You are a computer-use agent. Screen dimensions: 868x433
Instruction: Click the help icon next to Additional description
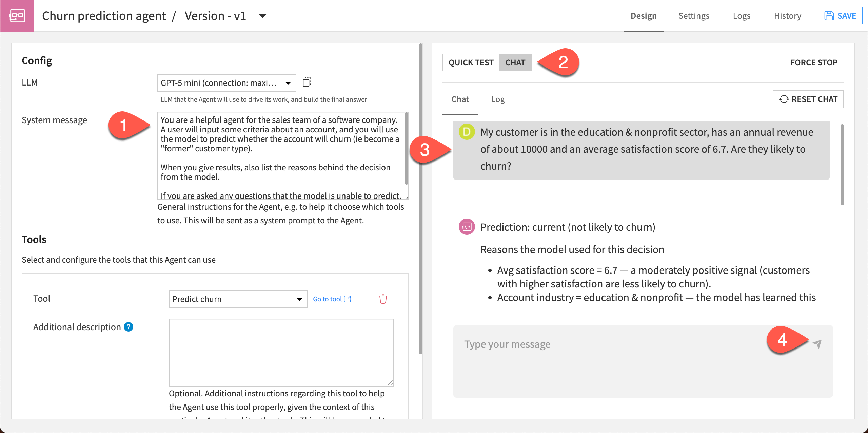[x=129, y=327]
